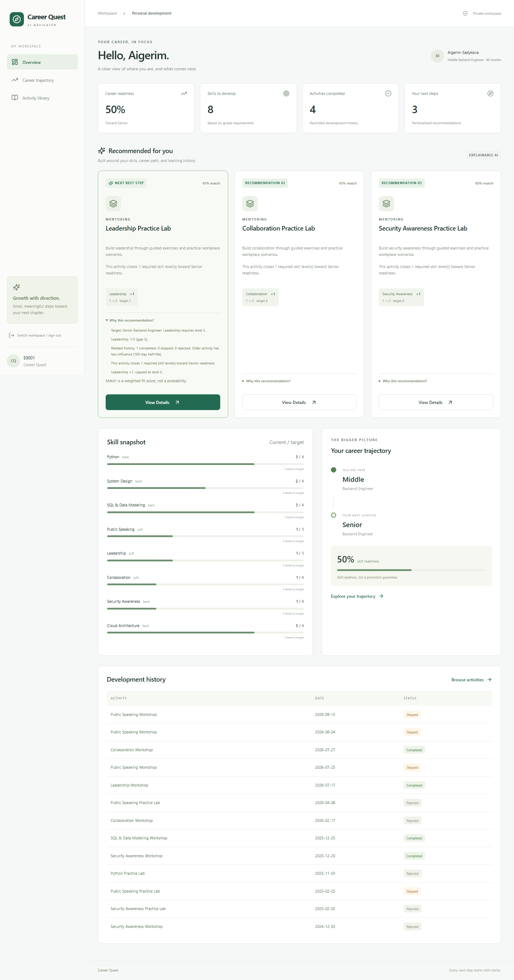The height and width of the screenshot is (980, 514).
Task: Click the Leadership +1 skill chip
Action: click(x=122, y=297)
